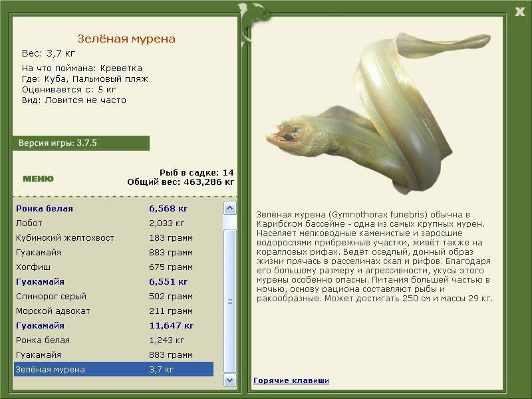This screenshot has height=399, width=532.
Task: Select the Хогфиш 675 грамм row
Action: pos(114,267)
